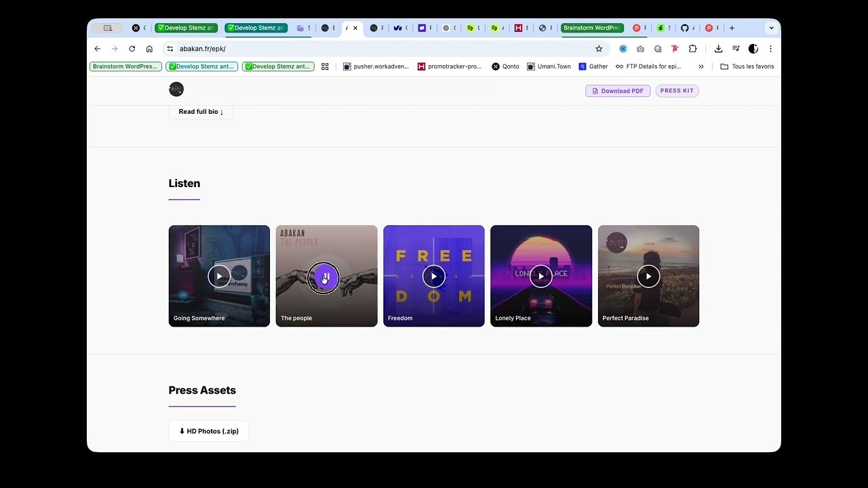Click the "Listen" section heading

click(184, 183)
